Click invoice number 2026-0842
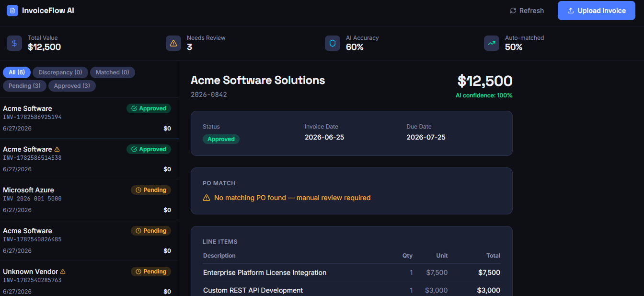The height and width of the screenshot is (296, 644). pyautogui.click(x=209, y=95)
